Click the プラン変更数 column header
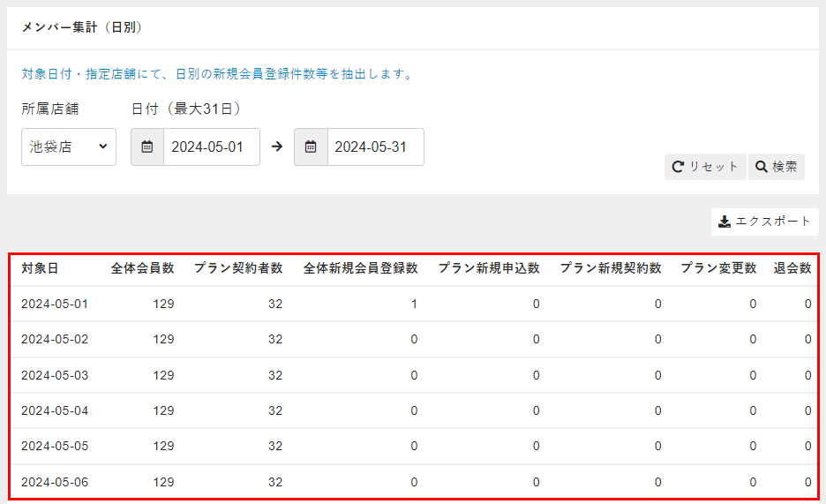826x504 pixels. coord(718,268)
